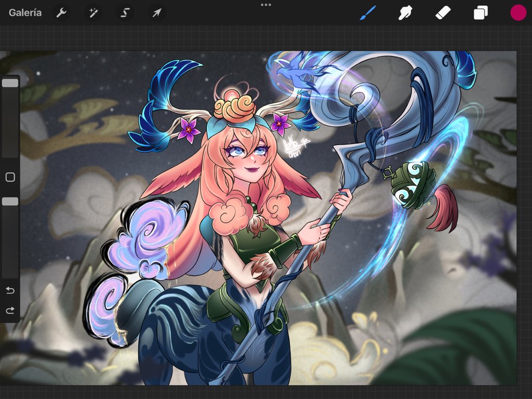
Task: Click the brush size slider handle
Action: [10, 83]
